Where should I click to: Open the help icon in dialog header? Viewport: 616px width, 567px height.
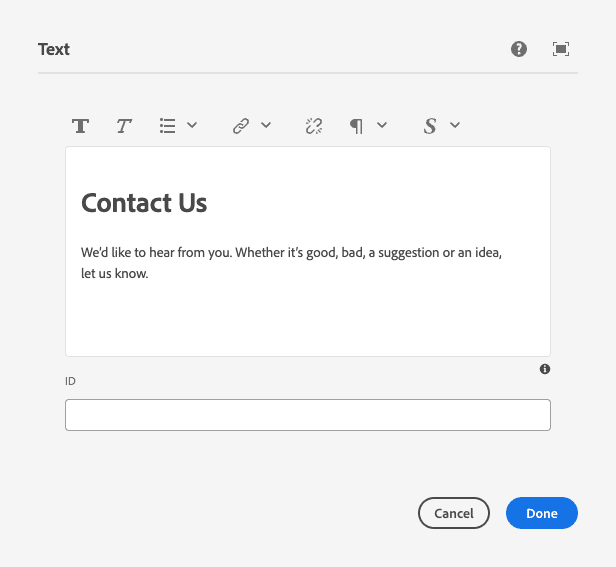pyautogui.click(x=519, y=49)
